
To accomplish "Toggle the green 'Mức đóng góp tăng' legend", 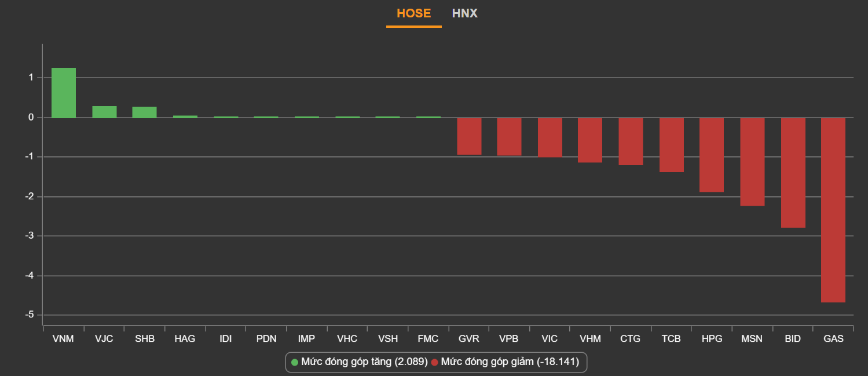I will tap(364, 362).
